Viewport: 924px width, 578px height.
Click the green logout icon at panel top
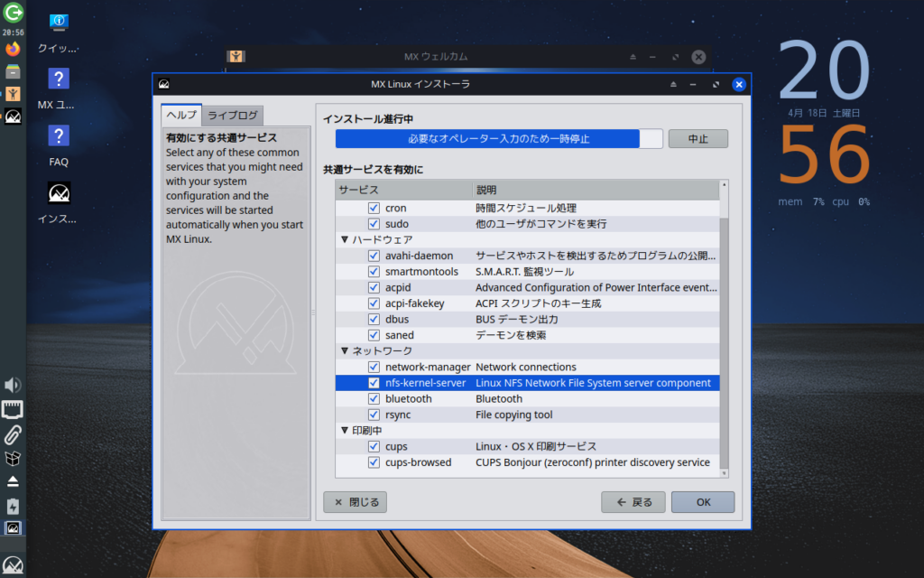13,12
